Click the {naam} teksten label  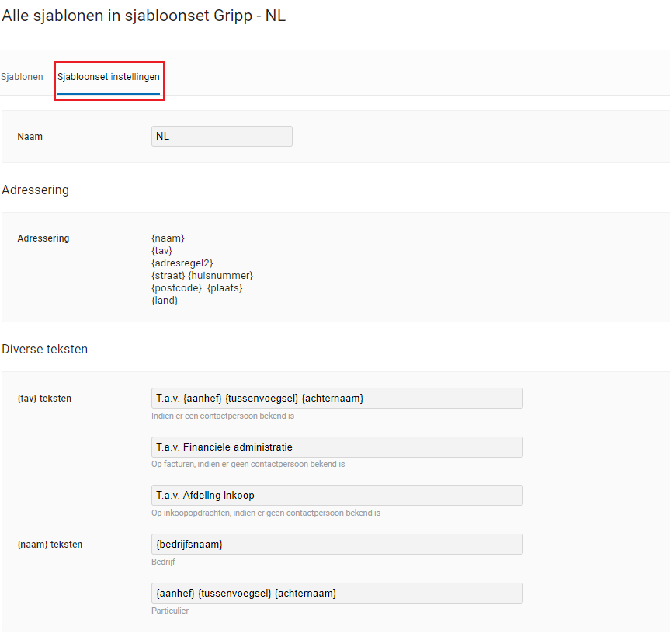pos(50,545)
